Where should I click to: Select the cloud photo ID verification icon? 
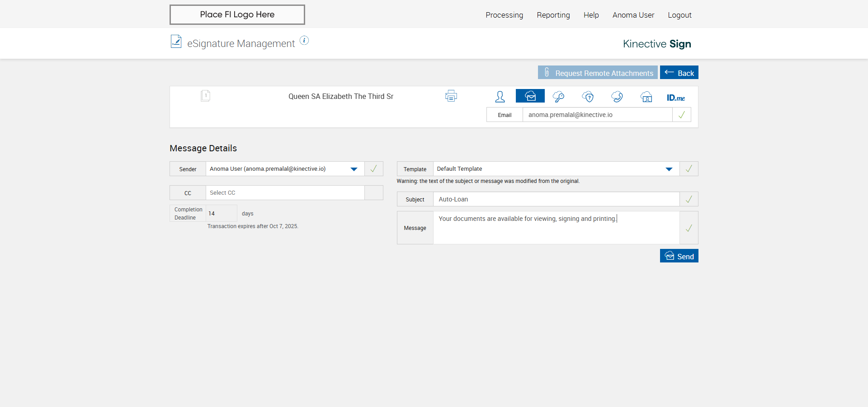pos(646,97)
